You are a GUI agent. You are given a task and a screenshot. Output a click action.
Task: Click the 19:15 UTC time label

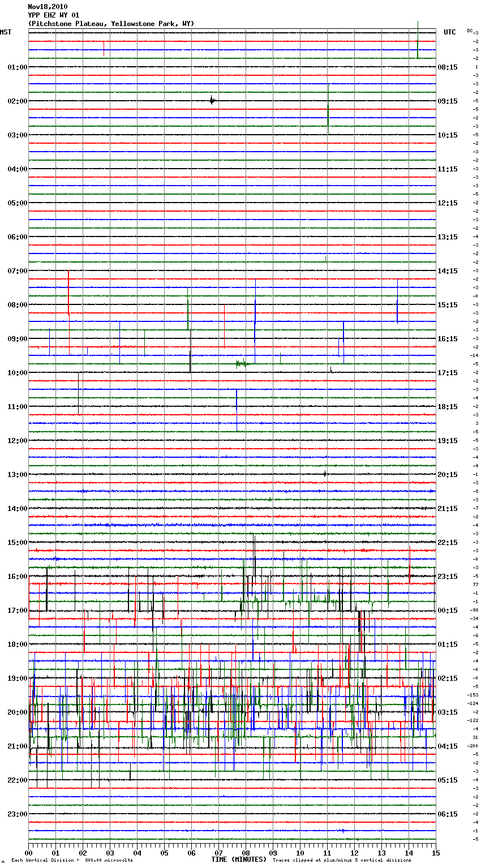[x=448, y=441]
